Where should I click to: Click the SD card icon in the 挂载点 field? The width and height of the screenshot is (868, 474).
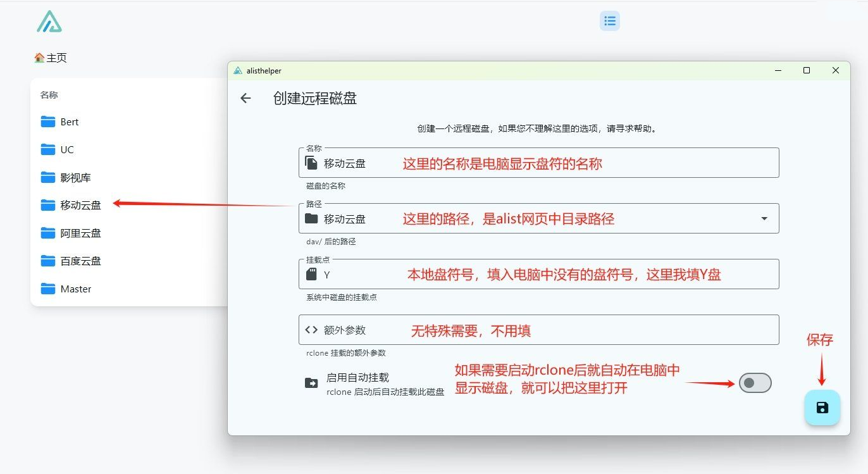coord(311,275)
